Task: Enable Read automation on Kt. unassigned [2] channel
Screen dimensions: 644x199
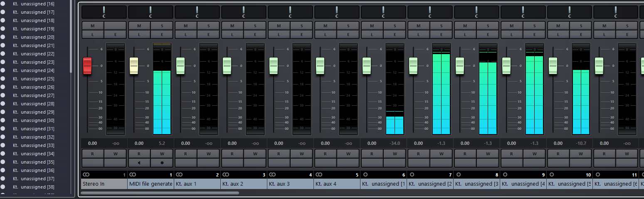Action: pyautogui.click(x=418, y=153)
